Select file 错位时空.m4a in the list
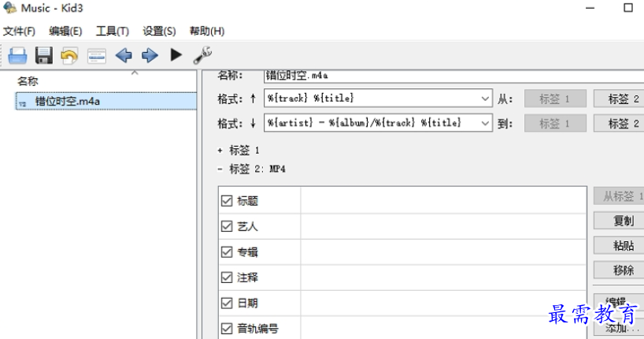The height and width of the screenshot is (339, 644). pyautogui.click(x=106, y=101)
